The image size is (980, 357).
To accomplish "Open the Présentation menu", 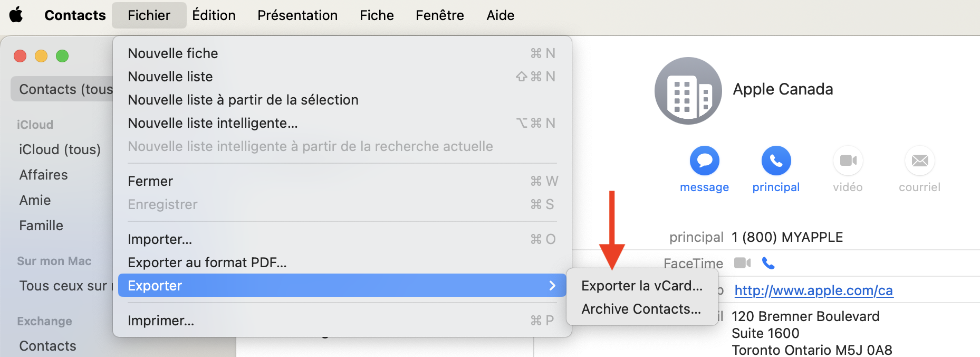I will click(x=297, y=15).
